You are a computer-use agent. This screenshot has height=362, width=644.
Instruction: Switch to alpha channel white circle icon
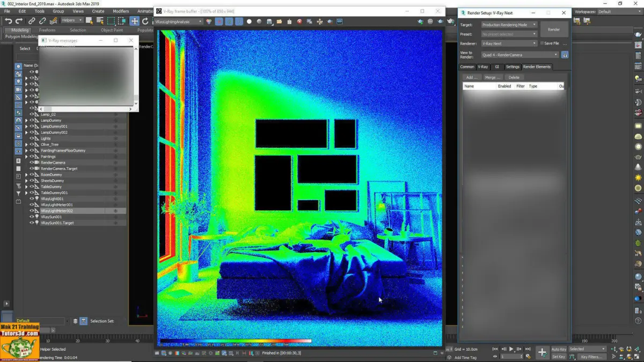249,21
